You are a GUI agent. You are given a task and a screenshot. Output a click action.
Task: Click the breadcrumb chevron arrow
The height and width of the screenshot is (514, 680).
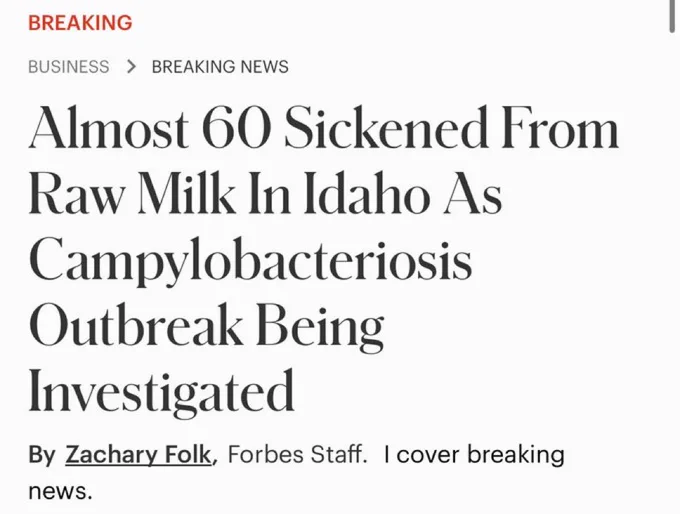(x=131, y=67)
